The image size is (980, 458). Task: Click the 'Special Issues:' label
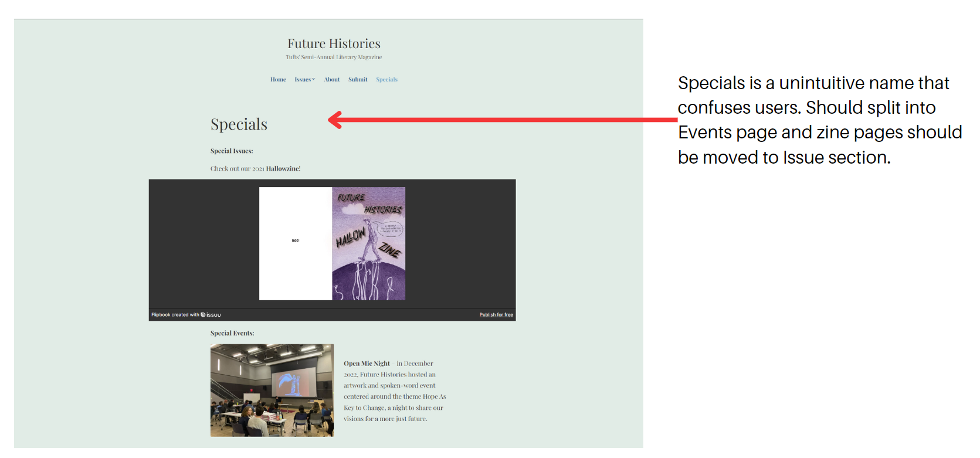[232, 151]
